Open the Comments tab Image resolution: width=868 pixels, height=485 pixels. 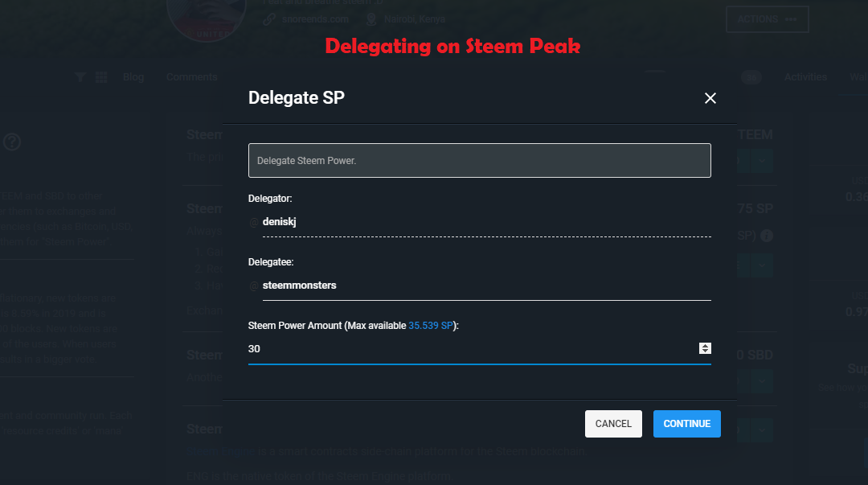192,77
